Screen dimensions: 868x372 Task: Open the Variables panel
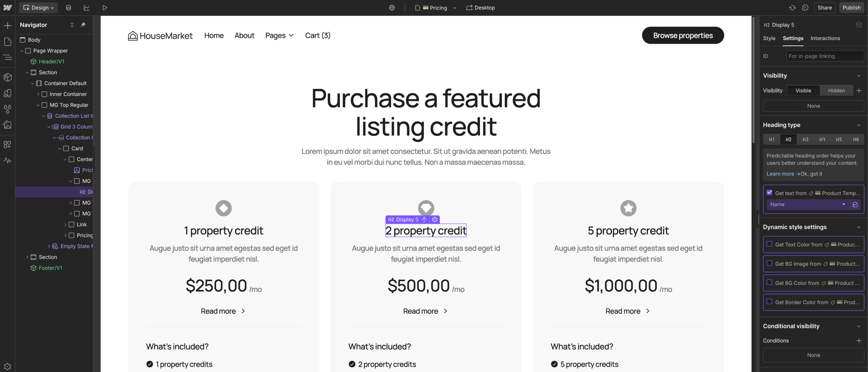click(8, 109)
